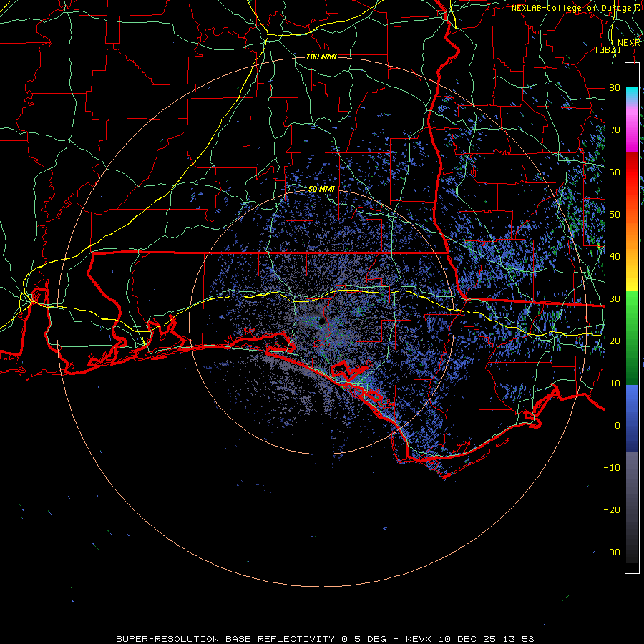The height and width of the screenshot is (644, 644).
Task: Click the cyan top segment of color scale
Action: click(x=632, y=94)
